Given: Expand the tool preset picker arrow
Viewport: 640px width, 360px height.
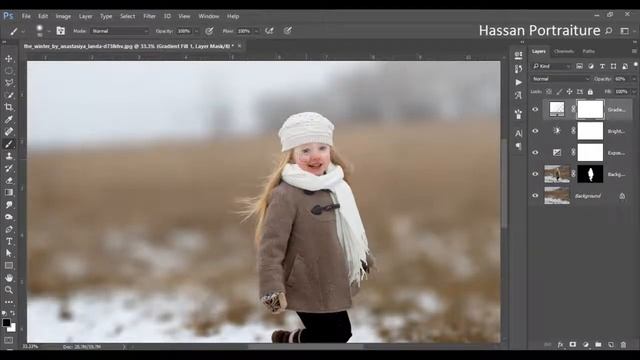Looking at the screenshot, I should pyautogui.click(x=23, y=31).
